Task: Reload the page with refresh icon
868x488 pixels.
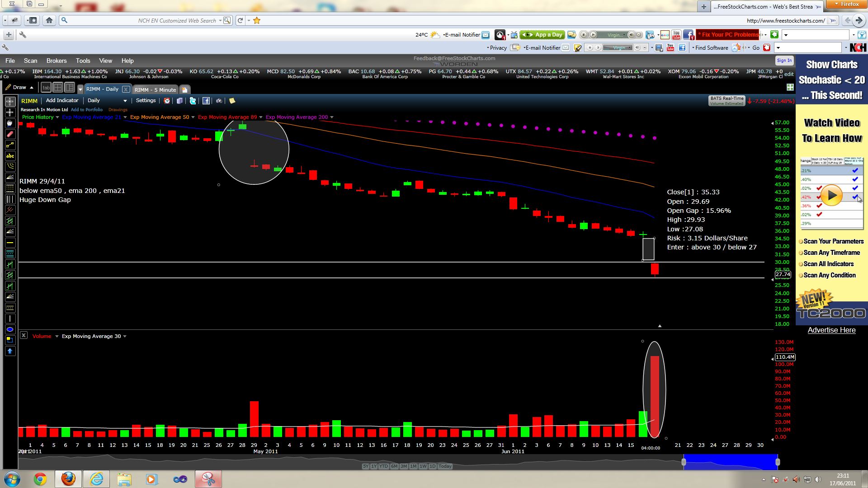Action: pyautogui.click(x=240, y=20)
